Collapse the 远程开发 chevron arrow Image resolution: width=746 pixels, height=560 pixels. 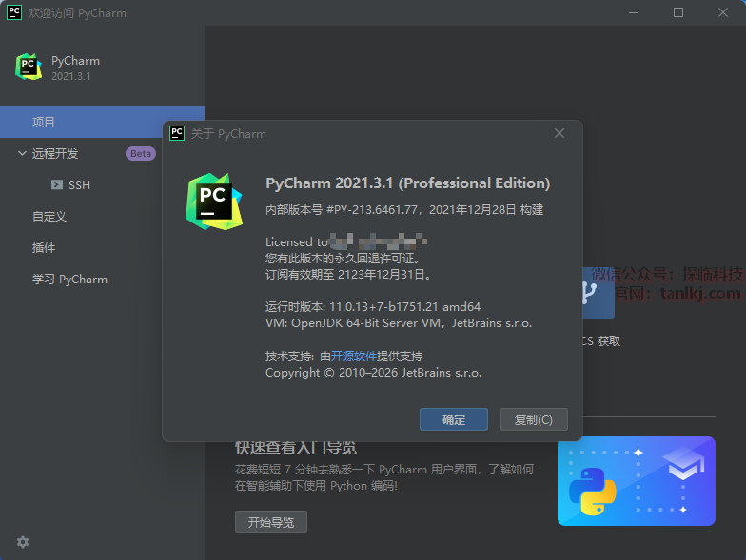pos(22,153)
